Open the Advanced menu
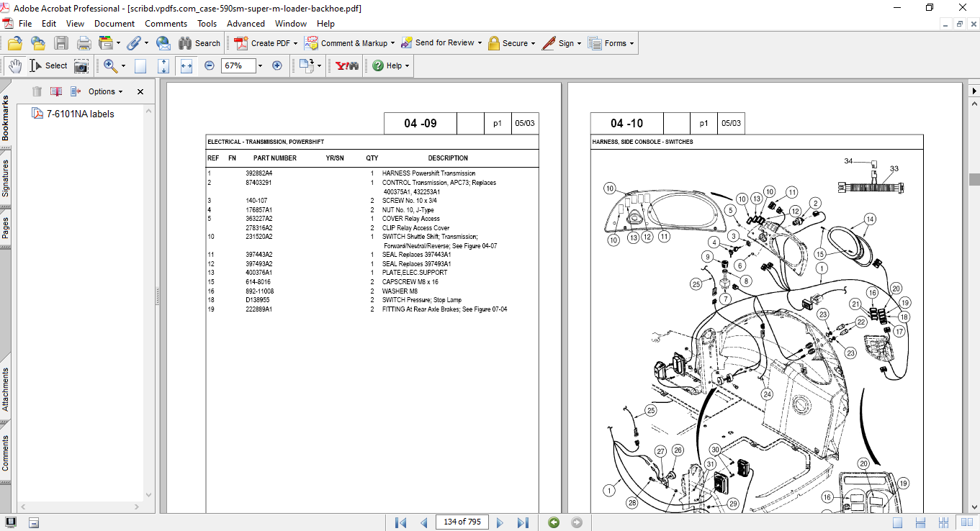 246,24
